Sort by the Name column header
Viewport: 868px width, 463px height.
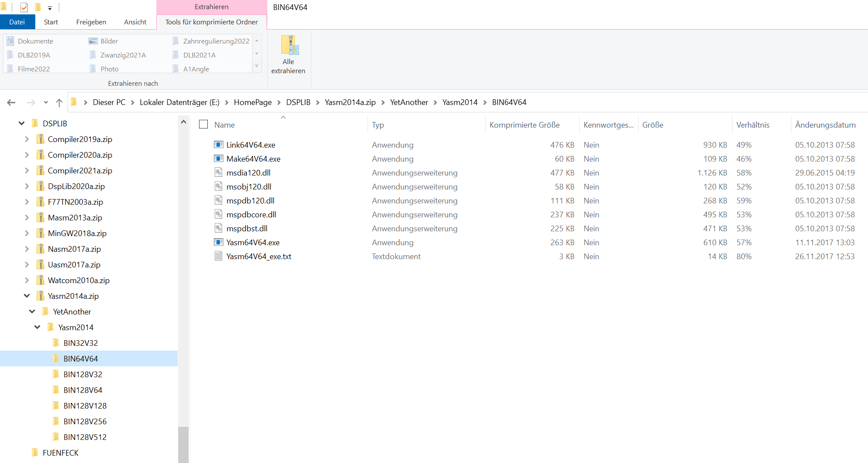(x=224, y=125)
